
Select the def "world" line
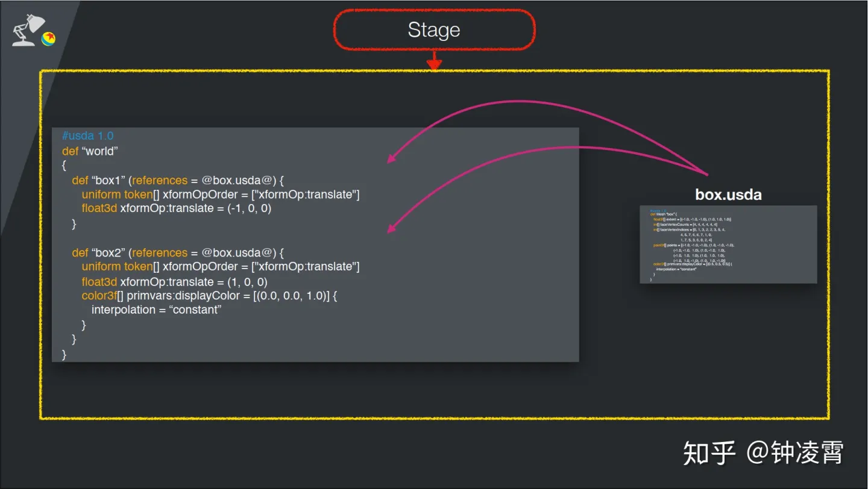[90, 151]
